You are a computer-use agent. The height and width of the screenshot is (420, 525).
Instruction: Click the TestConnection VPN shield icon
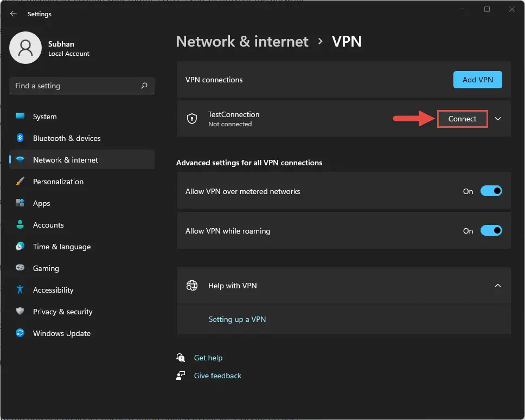coord(192,119)
